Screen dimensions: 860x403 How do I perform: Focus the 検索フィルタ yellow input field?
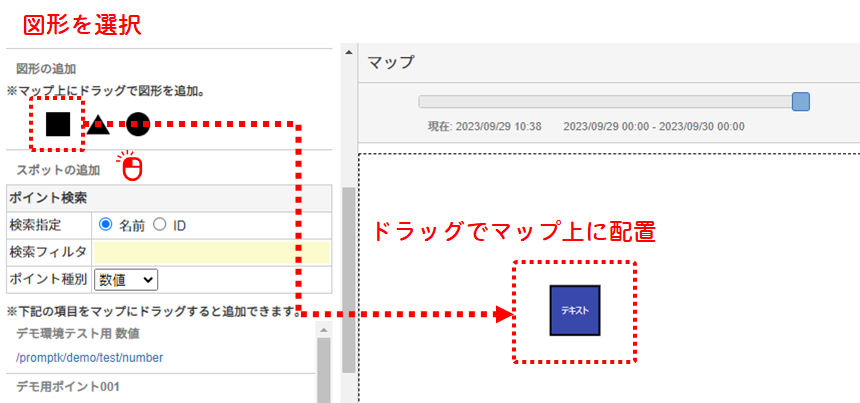pyautogui.click(x=212, y=252)
